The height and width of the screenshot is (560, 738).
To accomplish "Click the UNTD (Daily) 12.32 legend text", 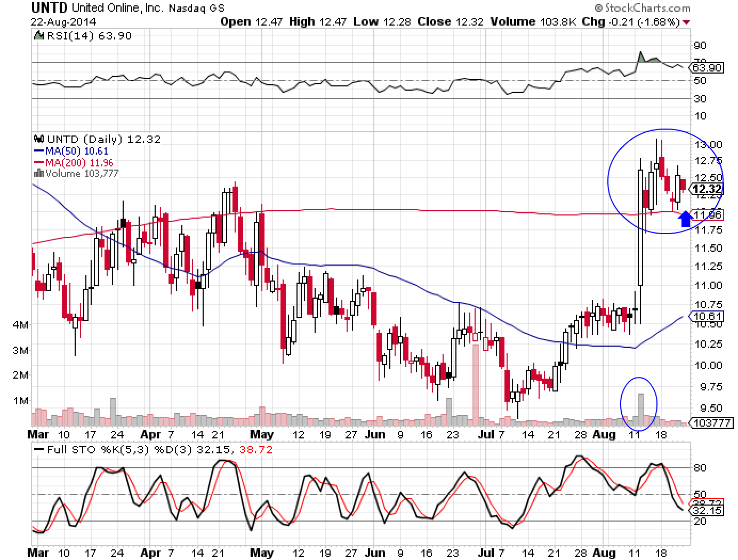I will (x=104, y=139).
